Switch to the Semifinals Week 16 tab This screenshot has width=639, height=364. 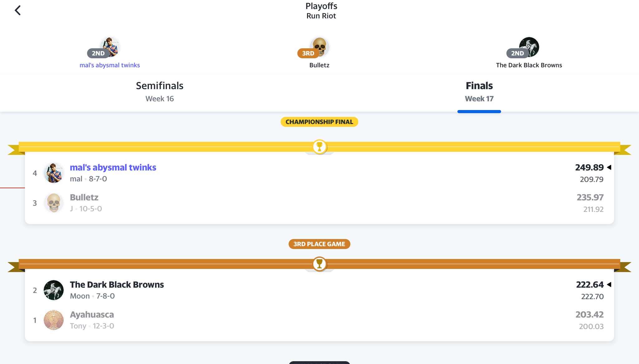click(160, 92)
